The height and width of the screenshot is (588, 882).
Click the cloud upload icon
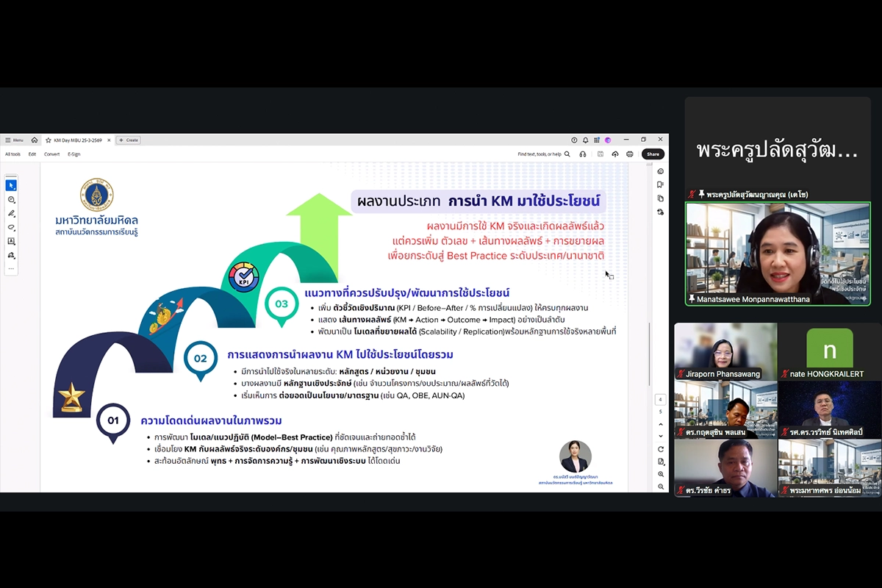(x=614, y=154)
